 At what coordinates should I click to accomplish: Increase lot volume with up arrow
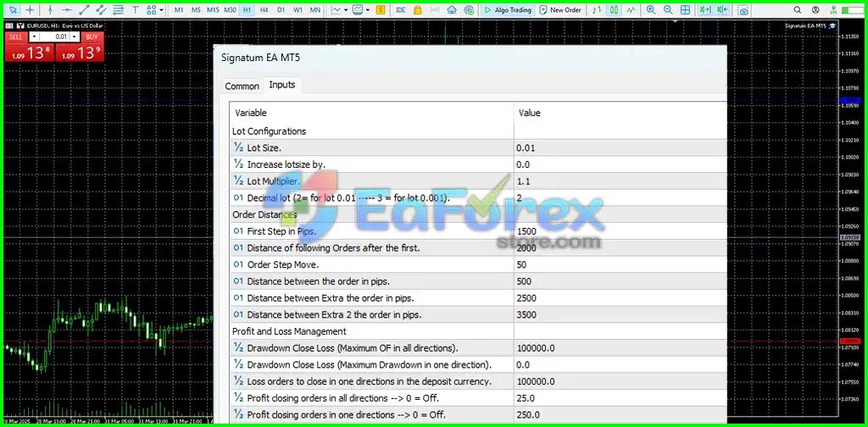(75, 36)
